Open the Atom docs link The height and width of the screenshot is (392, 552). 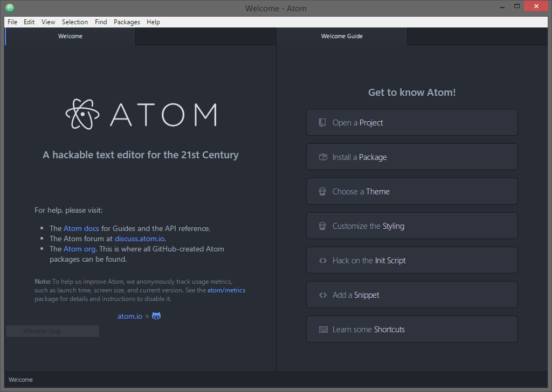[x=81, y=228]
